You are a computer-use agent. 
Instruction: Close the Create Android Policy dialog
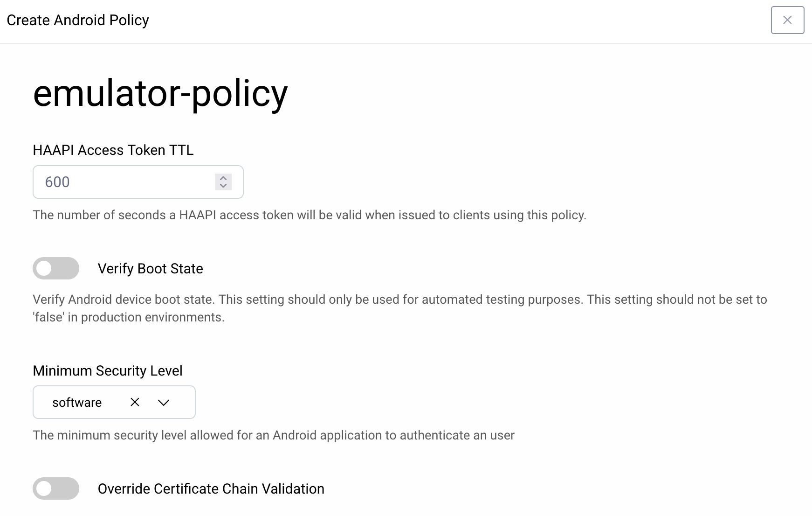pos(788,20)
